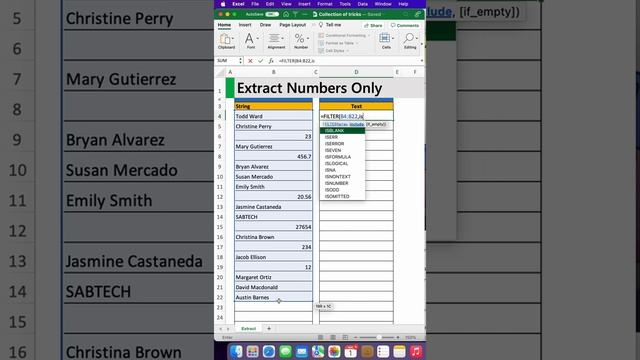Switch to the Page Layout ribbon tab
The width and height of the screenshot is (640, 360).
293,25
